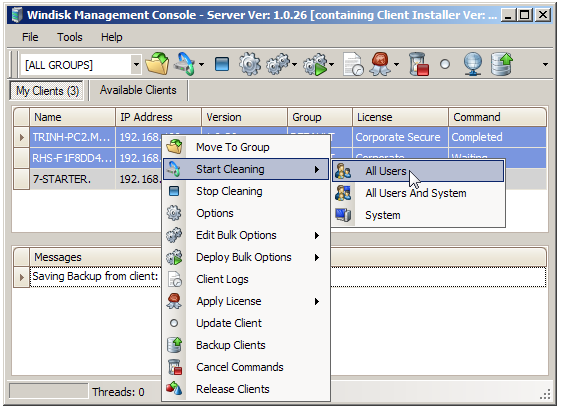Maximize the Windisk Management Console window
Viewport: 561px width, 410px height.
pyautogui.click(x=525, y=15)
